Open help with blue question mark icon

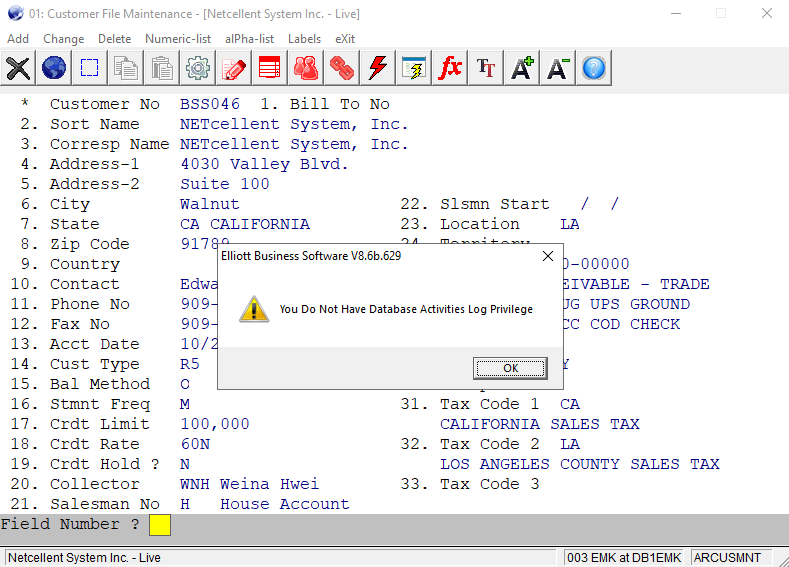click(x=594, y=68)
